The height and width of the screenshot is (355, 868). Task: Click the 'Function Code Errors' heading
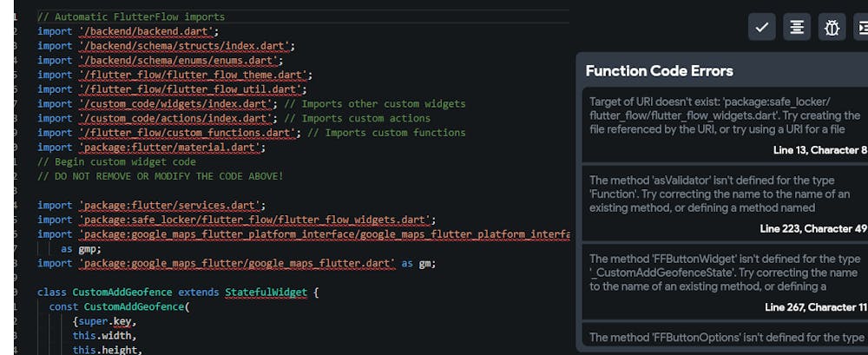click(660, 71)
